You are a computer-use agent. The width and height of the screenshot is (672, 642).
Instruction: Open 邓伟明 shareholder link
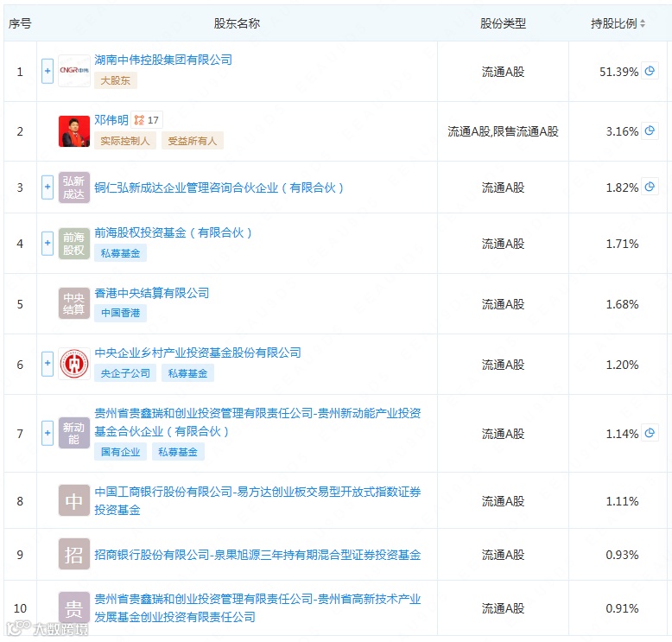(111, 120)
